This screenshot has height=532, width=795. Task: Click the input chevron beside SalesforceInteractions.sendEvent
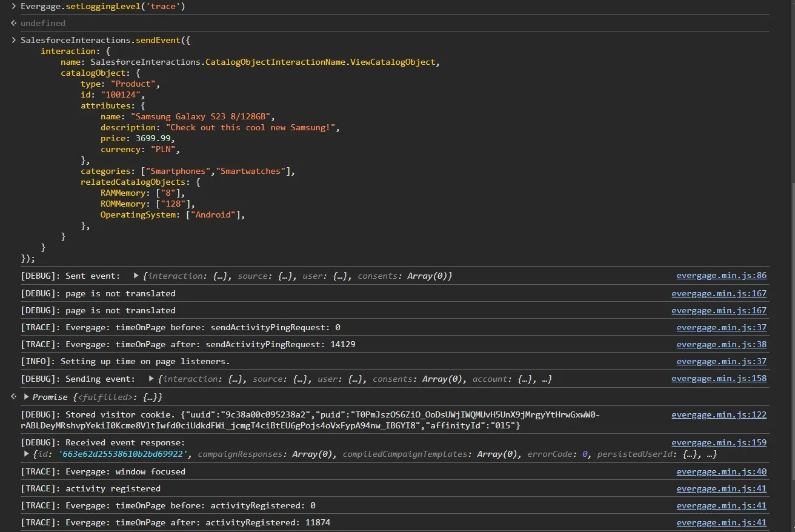(13, 40)
